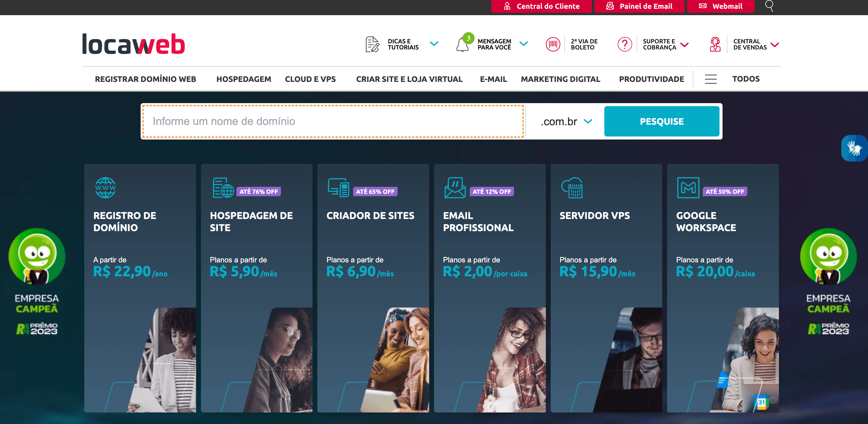
Task: Click the Criador de Sites devices icon
Action: 339,187
